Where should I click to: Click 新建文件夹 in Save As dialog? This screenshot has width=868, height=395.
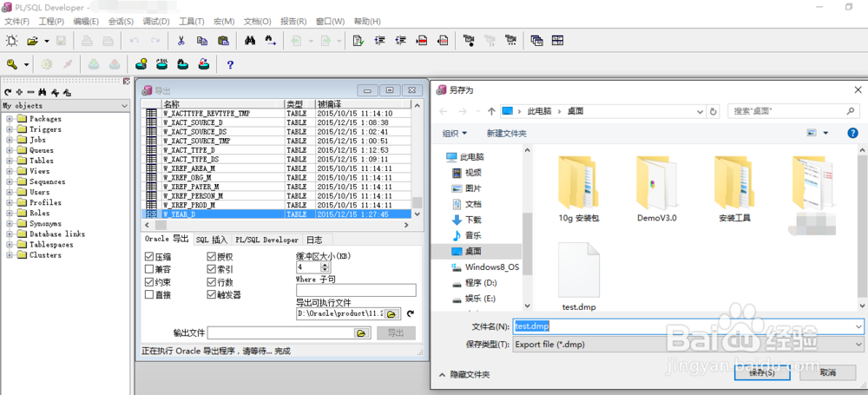507,134
